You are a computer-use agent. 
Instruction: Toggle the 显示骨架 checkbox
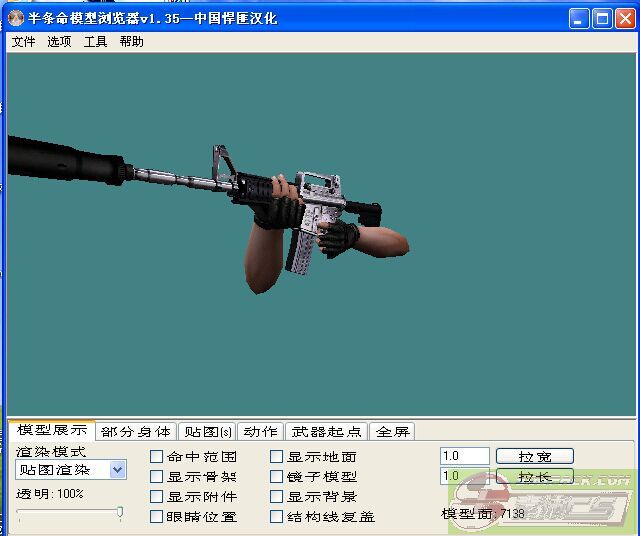coord(156,477)
